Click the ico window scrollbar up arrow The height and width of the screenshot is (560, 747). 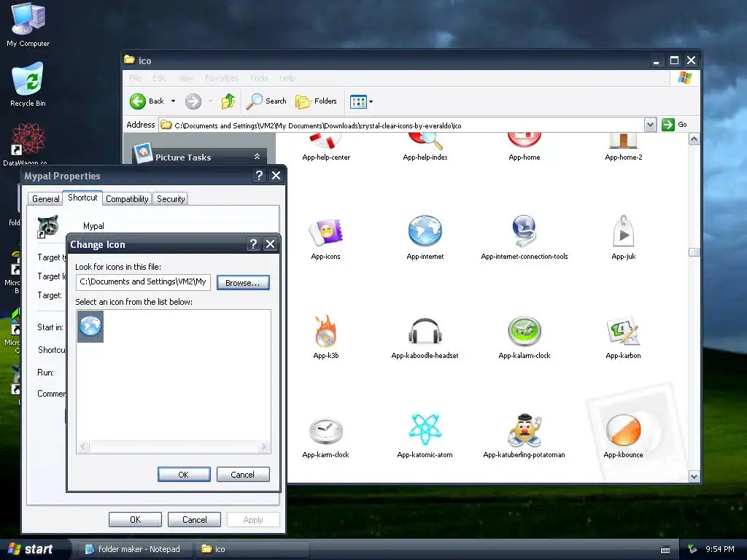point(694,139)
